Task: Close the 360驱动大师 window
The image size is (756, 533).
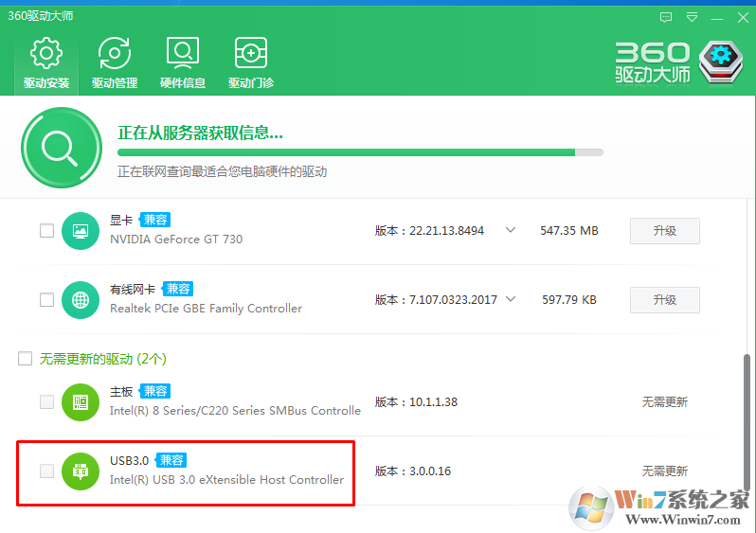Action: click(x=743, y=18)
